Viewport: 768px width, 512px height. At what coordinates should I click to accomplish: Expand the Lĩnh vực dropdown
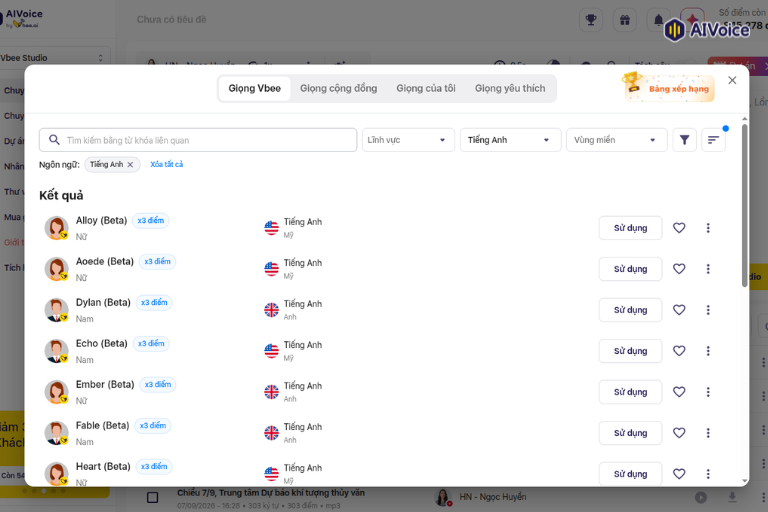408,140
